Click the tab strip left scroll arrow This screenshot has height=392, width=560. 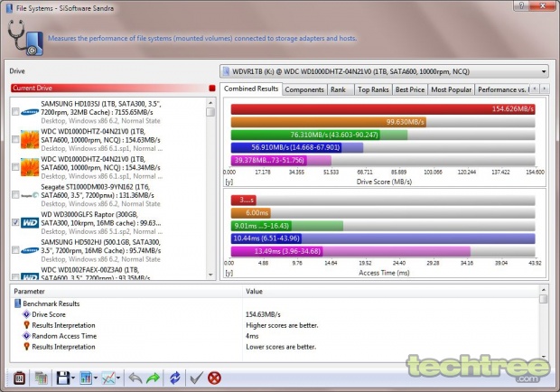(x=535, y=89)
